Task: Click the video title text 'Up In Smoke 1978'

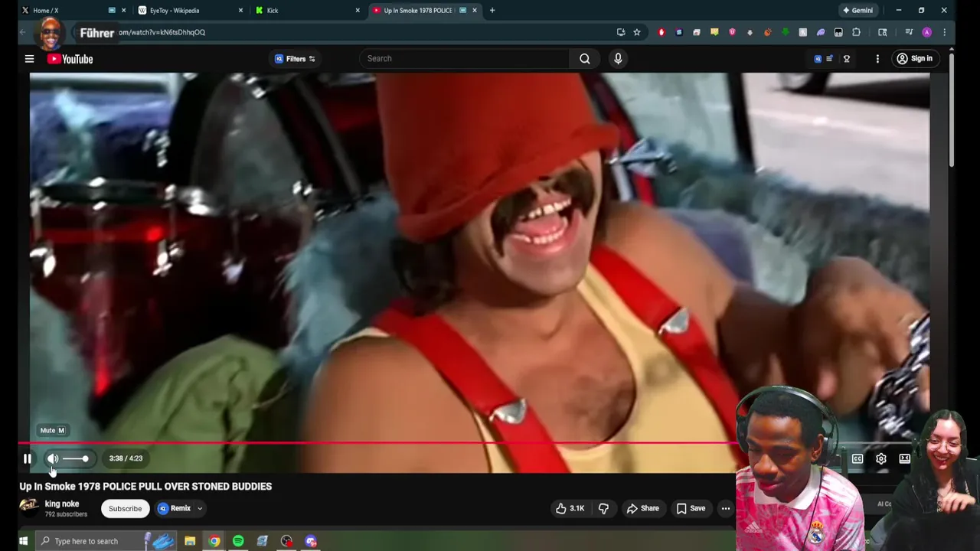Action: click(60, 487)
